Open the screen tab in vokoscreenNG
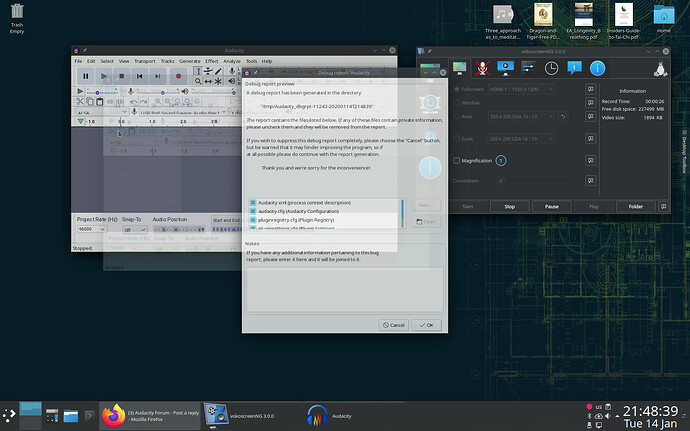The image size is (690, 431). click(x=459, y=68)
